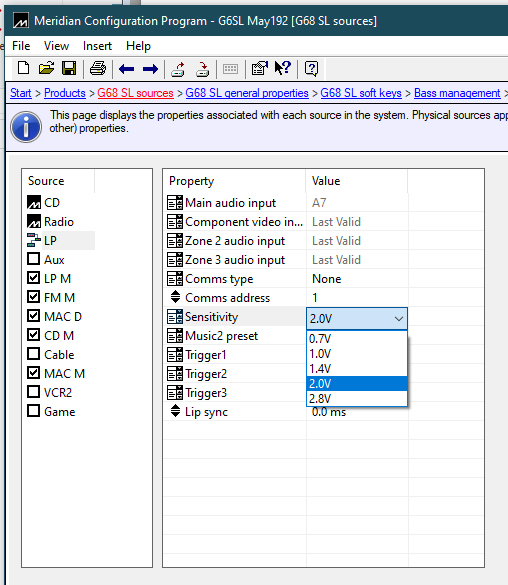Enable the Game source checkbox
This screenshot has height=585, width=508.
pos(34,411)
